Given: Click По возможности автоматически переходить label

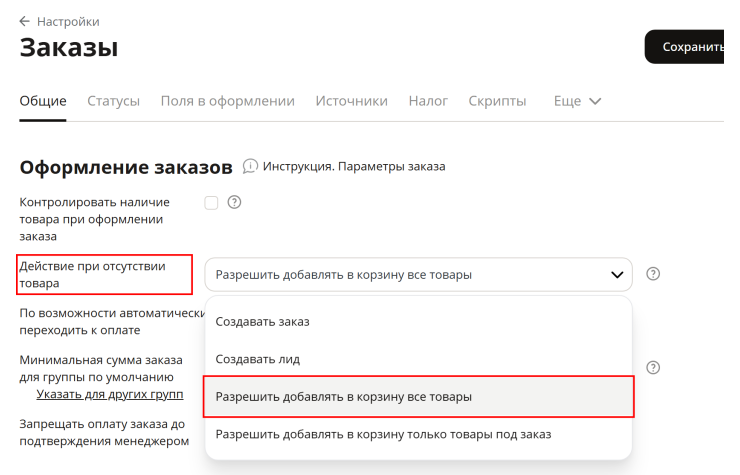Looking at the screenshot, I should pyautogui.click(x=111, y=322).
